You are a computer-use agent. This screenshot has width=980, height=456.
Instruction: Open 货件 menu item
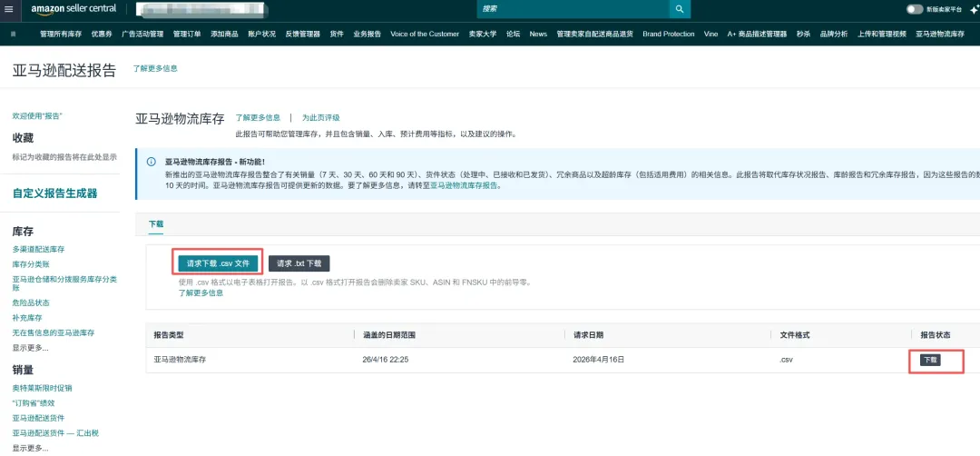click(x=337, y=35)
